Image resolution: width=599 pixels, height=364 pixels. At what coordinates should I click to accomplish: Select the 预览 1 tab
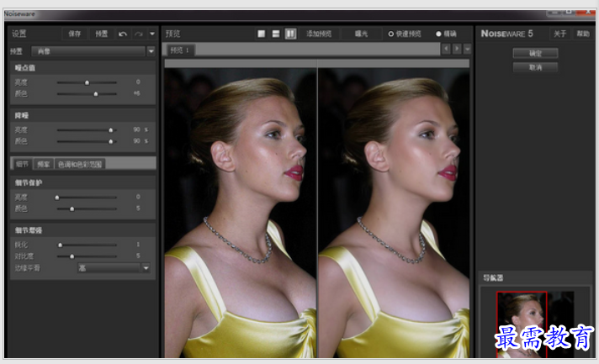pyautogui.click(x=179, y=50)
